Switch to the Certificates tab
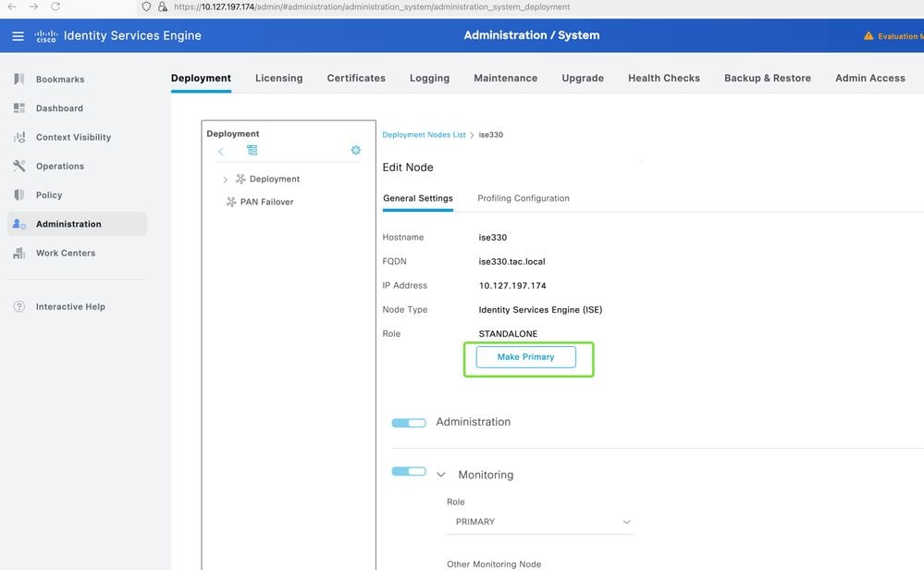 [356, 78]
